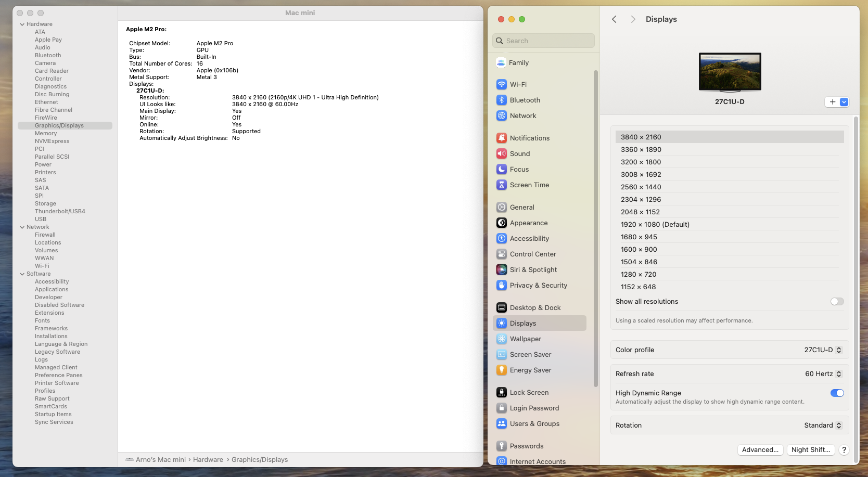
Task: Toggle Show all resolutions switch
Action: pos(837,302)
